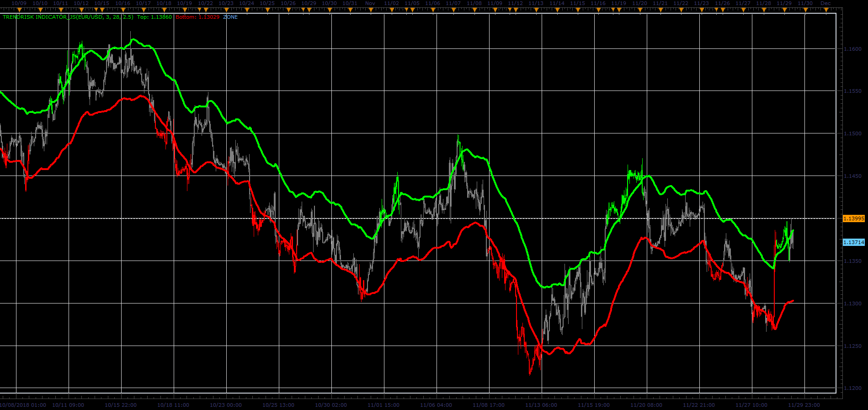Image resolution: width=868 pixels, height=410 pixels.
Task: Select the 11/30 date on top axis
Action: point(805,3)
